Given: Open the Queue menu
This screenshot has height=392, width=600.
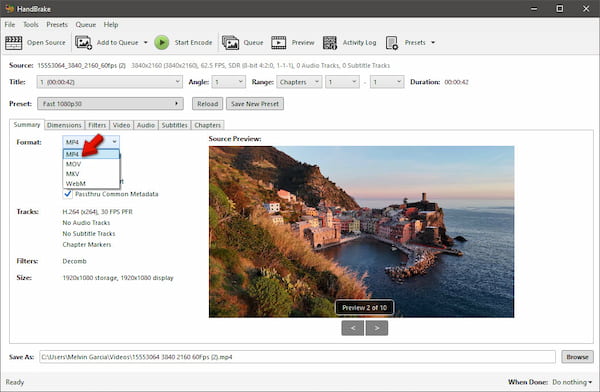Looking at the screenshot, I should [x=86, y=24].
